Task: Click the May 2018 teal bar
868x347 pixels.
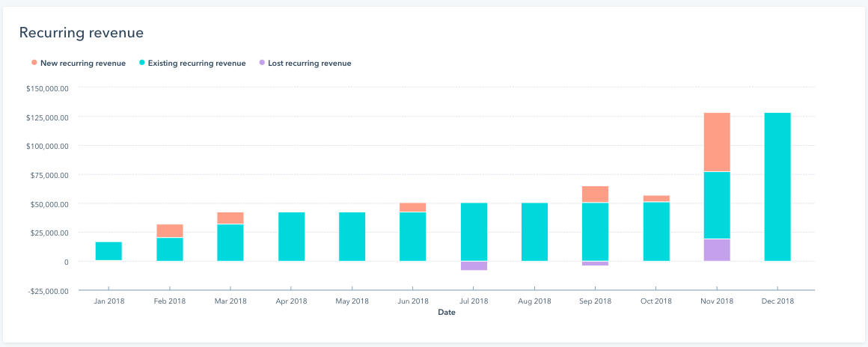Action: 352,236
